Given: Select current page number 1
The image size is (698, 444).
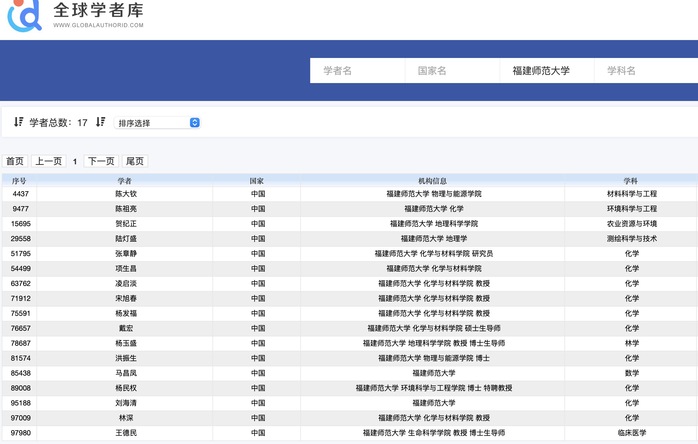Looking at the screenshot, I should pyautogui.click(x=75, y=161).
